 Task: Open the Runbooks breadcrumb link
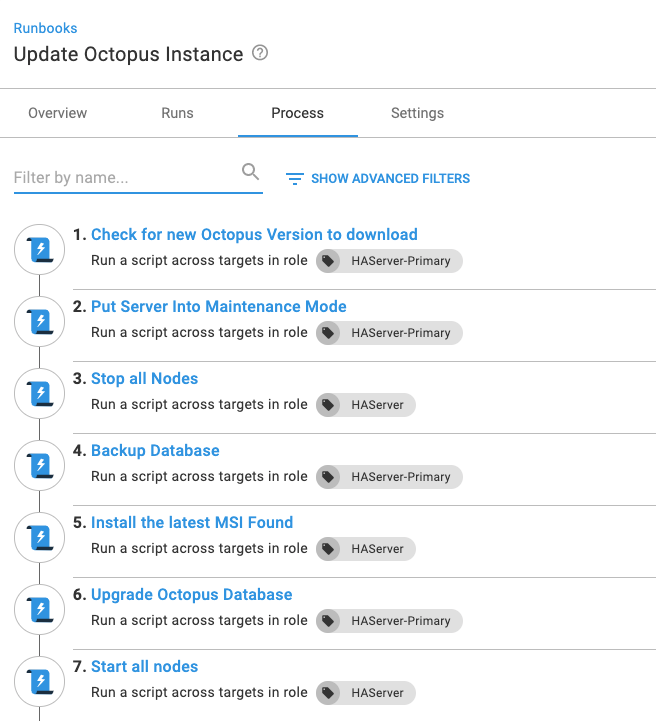tap(45, 28)
